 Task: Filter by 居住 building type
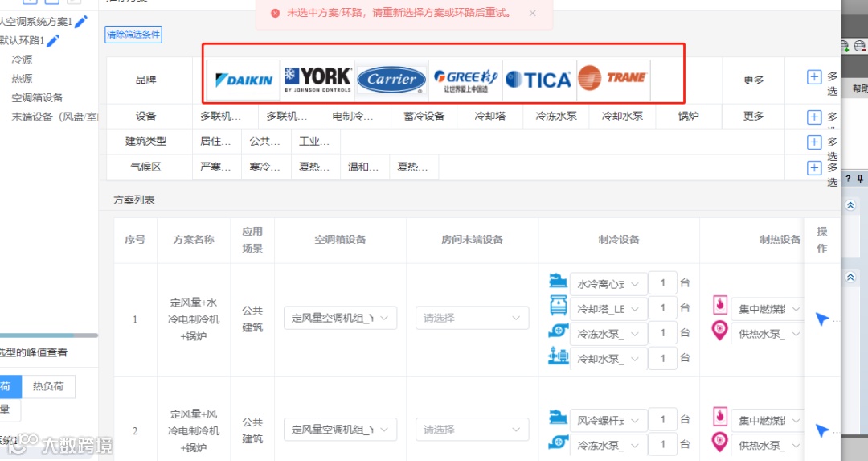tap(217, 142)
